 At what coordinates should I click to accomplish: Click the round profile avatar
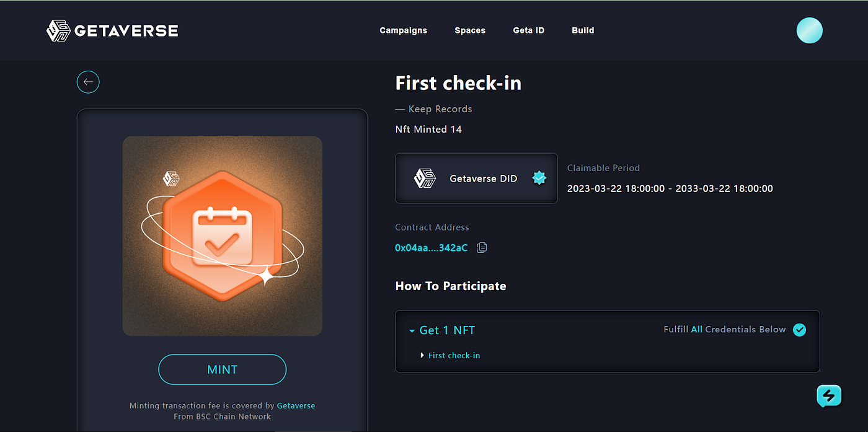pyautogui.click(x=809, y=30)
